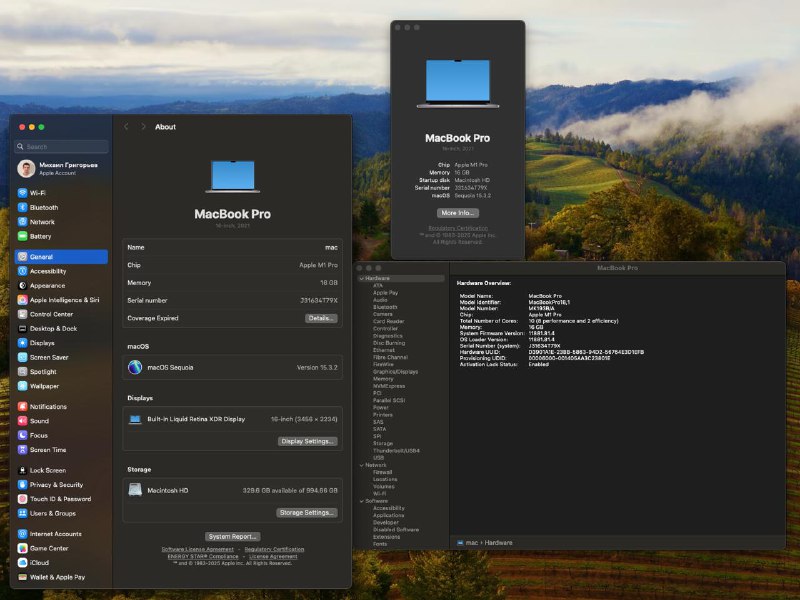This screenshot has width=800, height=600.
Task: Open Software License Agreement link
Action: [x=197, y=549]
